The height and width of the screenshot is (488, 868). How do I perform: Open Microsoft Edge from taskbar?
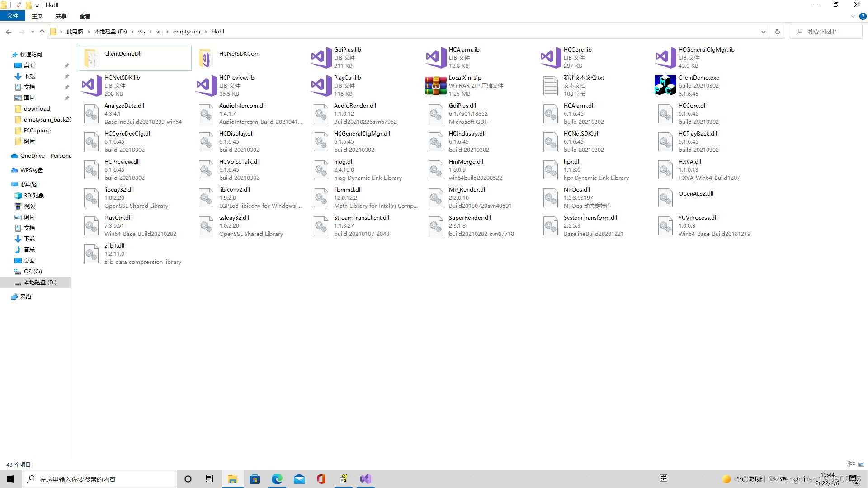coord(277,479)
